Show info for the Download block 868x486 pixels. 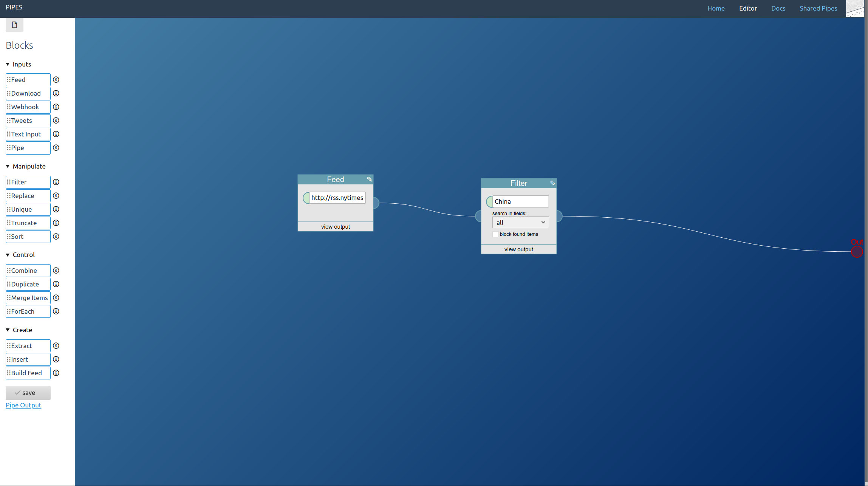click(x=56, y=93)
